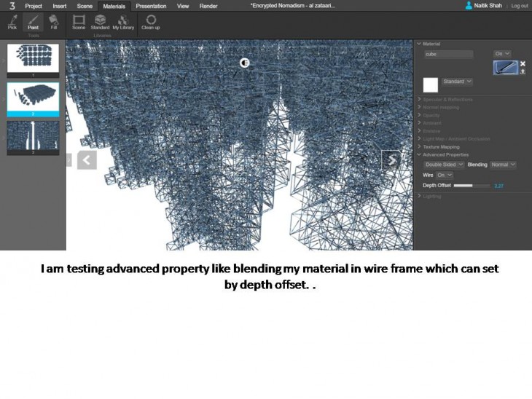Expand the Texture Mapping section
This screenshot has height=399, width=532.
[441, 146]
